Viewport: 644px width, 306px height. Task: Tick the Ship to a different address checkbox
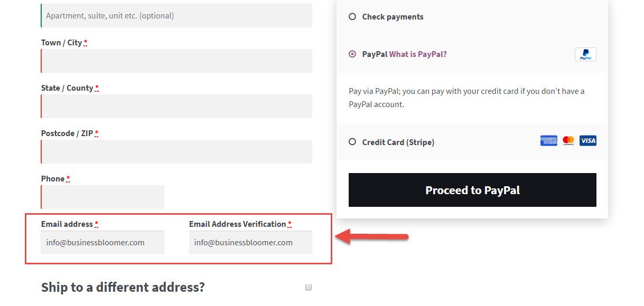pyautogui.click(x=309, y=288)
